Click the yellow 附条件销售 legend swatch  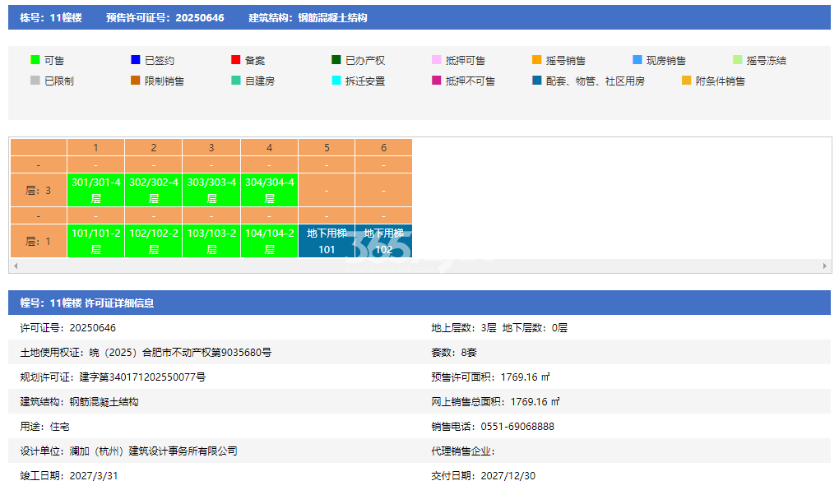[687, 81]
